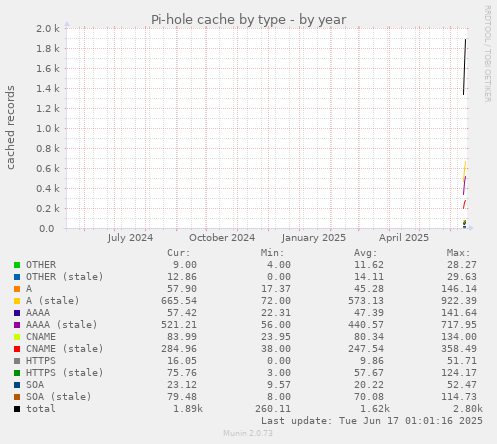
Task: Click the navy SOA legend swatch
Action: (x=17, y=385)
